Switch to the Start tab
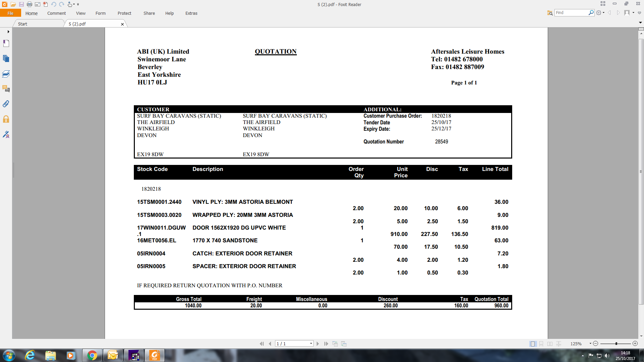 pos(23,24)
